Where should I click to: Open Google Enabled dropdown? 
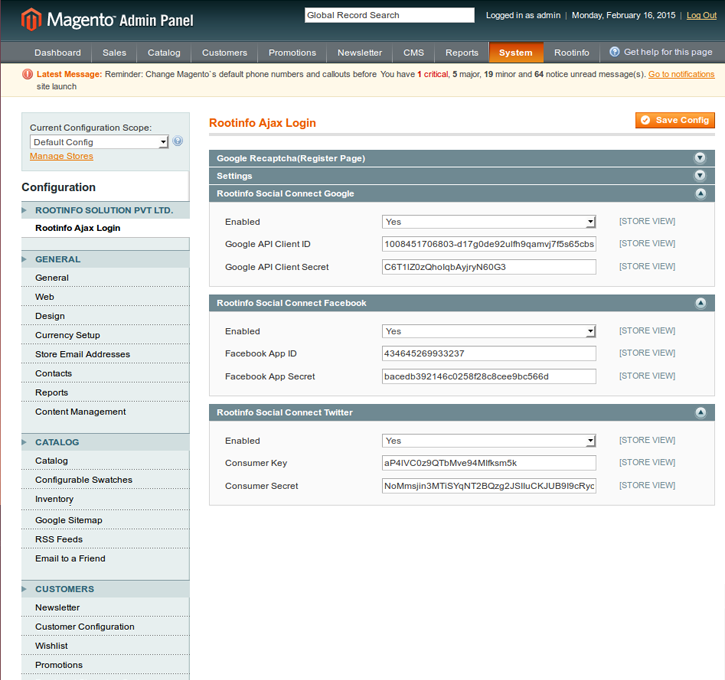pyautogui.click(x=489, y=222)
